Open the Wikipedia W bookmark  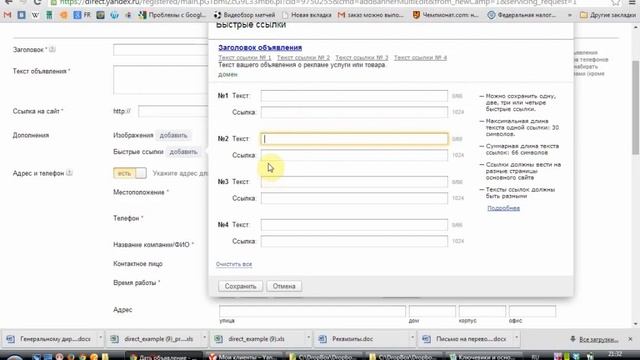coord(35,15)
